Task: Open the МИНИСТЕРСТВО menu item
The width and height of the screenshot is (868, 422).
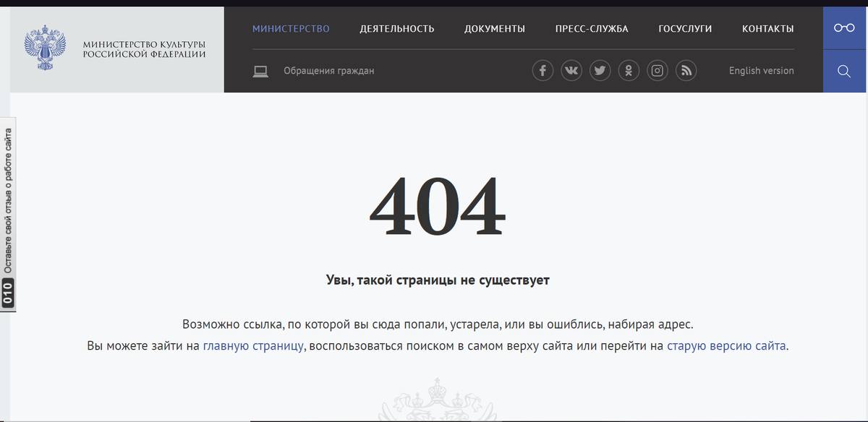Action: (x=291, y=29)
